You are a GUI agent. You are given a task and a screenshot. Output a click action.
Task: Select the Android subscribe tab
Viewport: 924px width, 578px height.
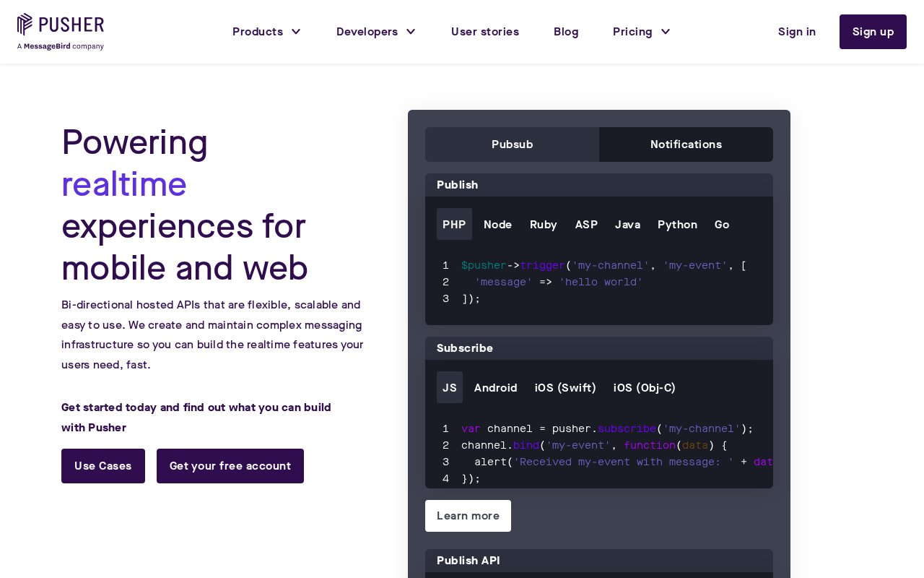[x=496, y=387]
